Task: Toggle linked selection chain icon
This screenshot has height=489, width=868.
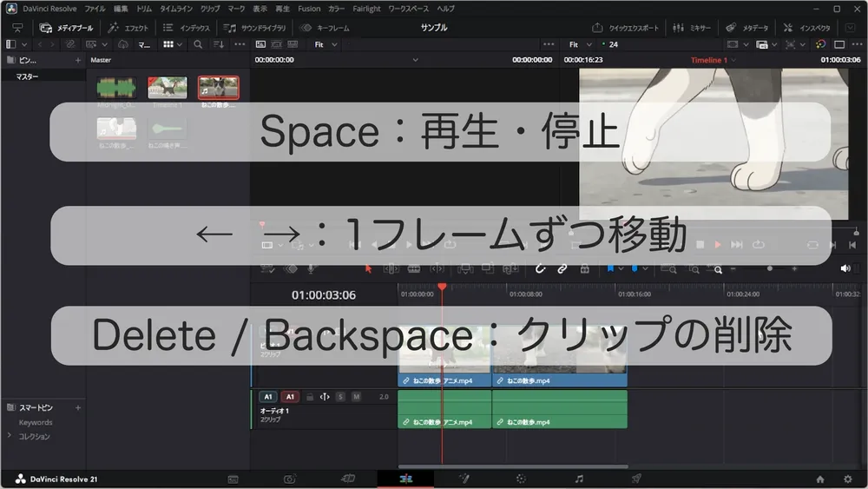Action: click(x=562, y=268)
